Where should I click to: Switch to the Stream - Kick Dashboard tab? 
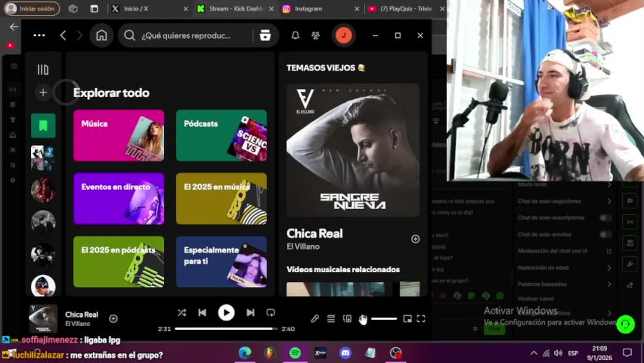[x=236, y=9]
